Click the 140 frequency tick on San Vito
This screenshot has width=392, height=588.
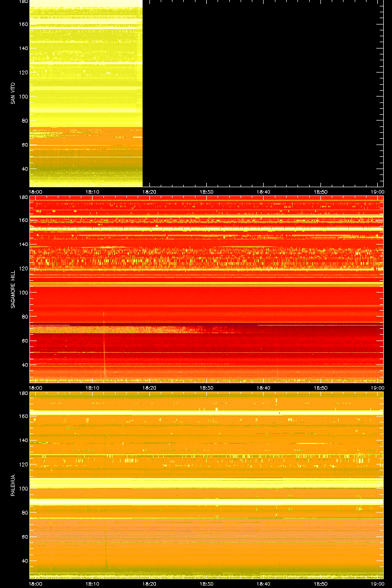23,49
